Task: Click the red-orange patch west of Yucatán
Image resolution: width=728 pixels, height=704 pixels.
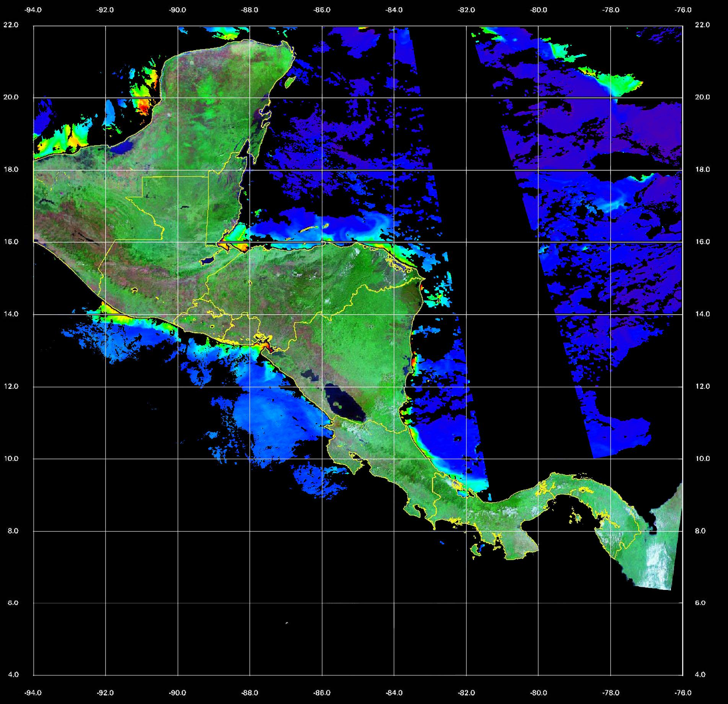Action: click(x=144, y=106)
